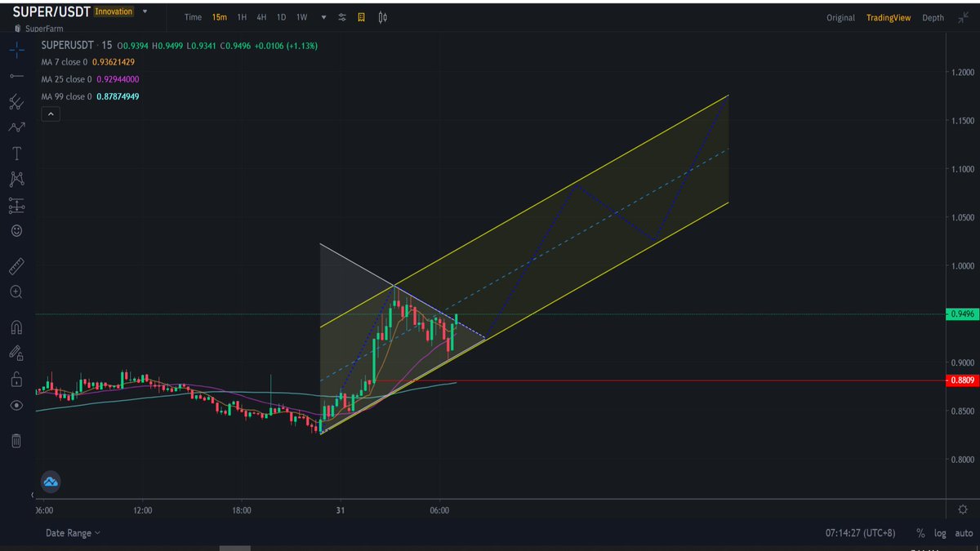Screen dimensions: 980x551
Task: Toggle lock all drawing tools
Action: pos(16,379)
